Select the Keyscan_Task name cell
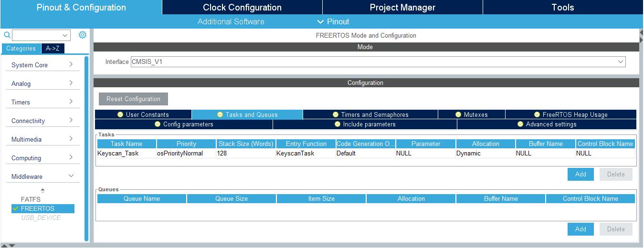 pos(127,153)
